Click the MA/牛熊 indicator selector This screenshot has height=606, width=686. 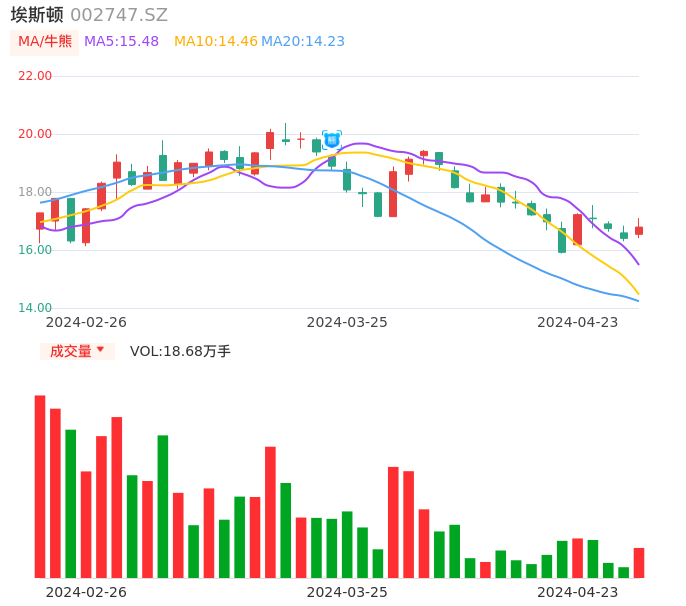[44, 42]
